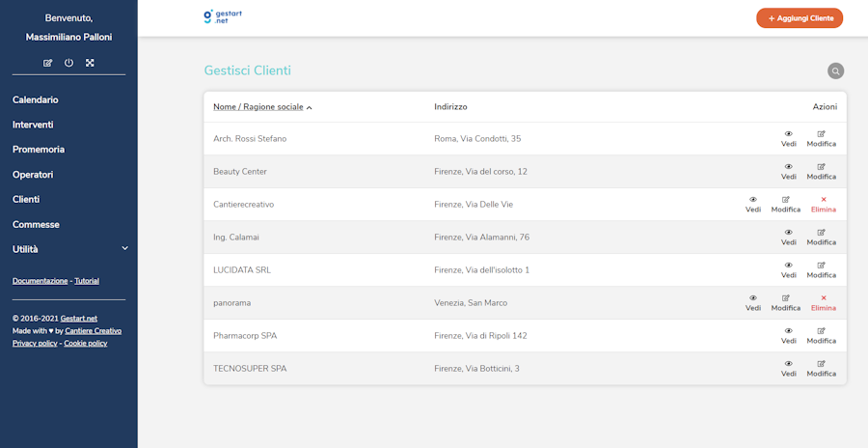
Task: Click the power logout icon in sidebar
Action: pos(68,63)
